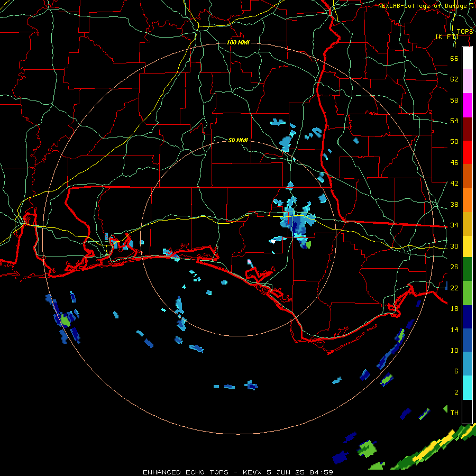Click the legend value 62
Screen dimensions: 476x476
[x=454, y=79]
